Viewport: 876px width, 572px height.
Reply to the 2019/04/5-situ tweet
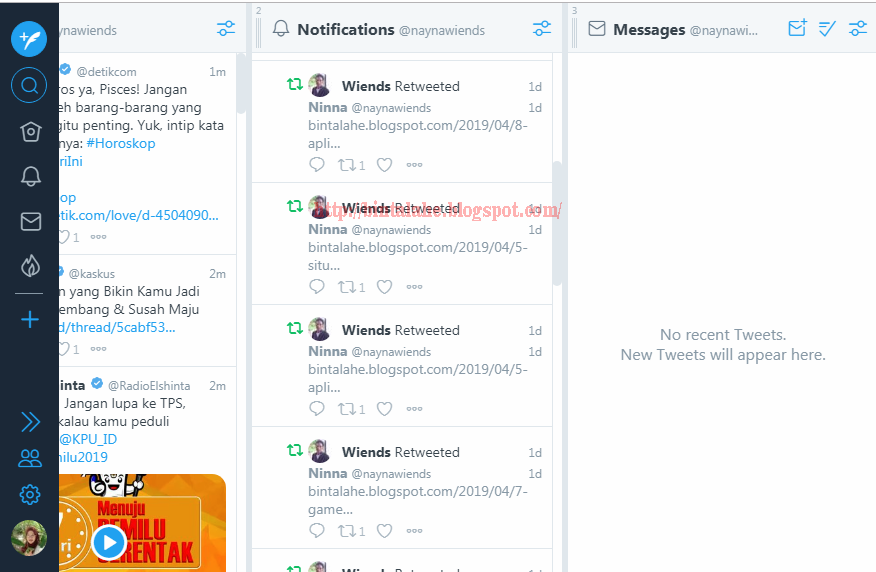pyautogui.click(x=317, y=287)
